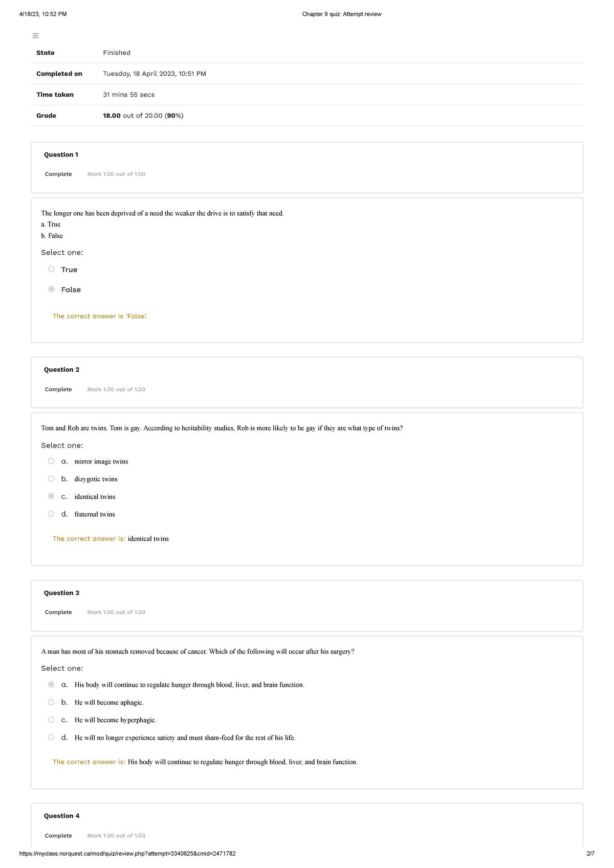Open the hamburger menu icon
Viewport: 614px width, 868px height.
(x=35, y=36)
